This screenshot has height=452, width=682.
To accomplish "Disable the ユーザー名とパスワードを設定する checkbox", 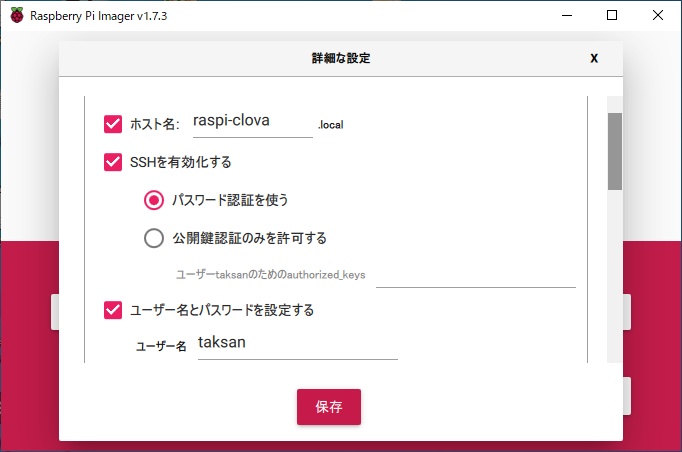I will 113,310.
